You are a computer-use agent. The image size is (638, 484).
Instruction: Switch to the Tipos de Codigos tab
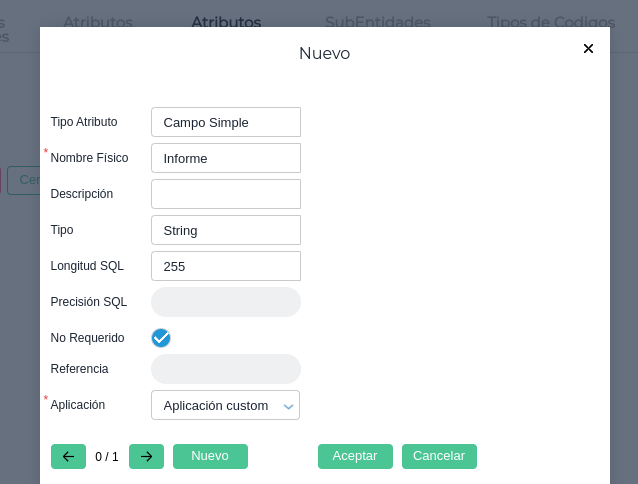551,21
